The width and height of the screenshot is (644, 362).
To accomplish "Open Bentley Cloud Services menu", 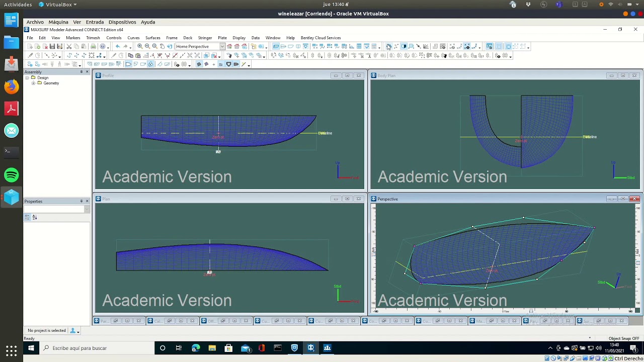I will tap(320, 38).
